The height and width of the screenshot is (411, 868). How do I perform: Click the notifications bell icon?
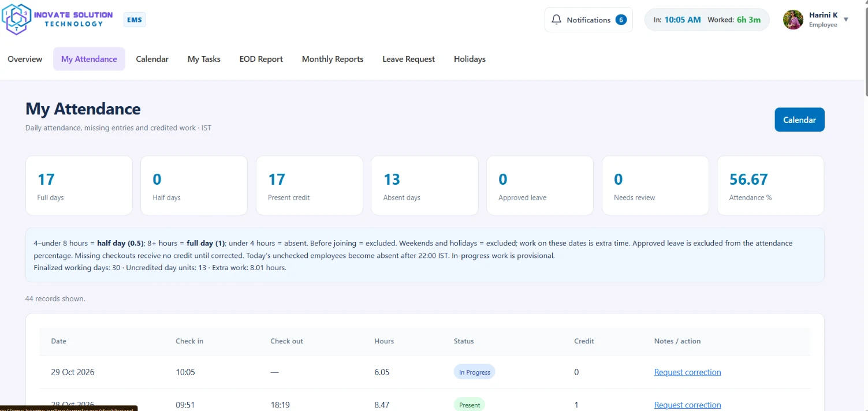557,20
